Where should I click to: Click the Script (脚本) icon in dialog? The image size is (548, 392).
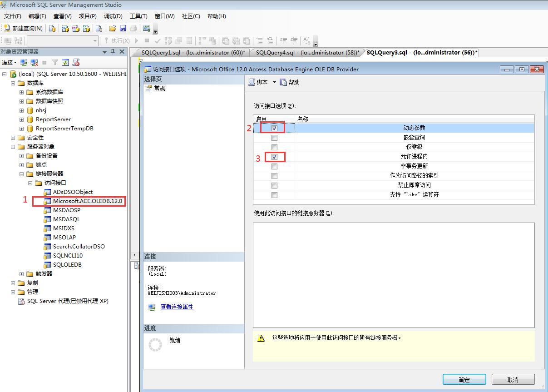point(252,82)
